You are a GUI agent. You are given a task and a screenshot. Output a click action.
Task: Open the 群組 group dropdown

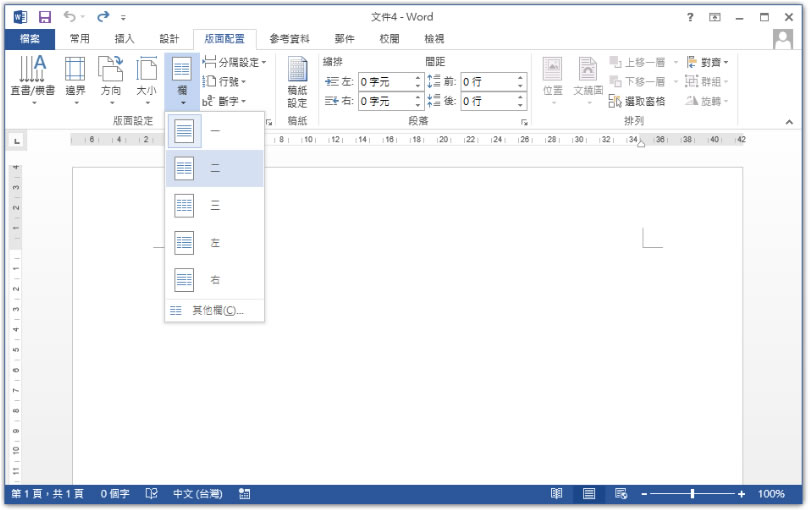click(x=707, y=82)
